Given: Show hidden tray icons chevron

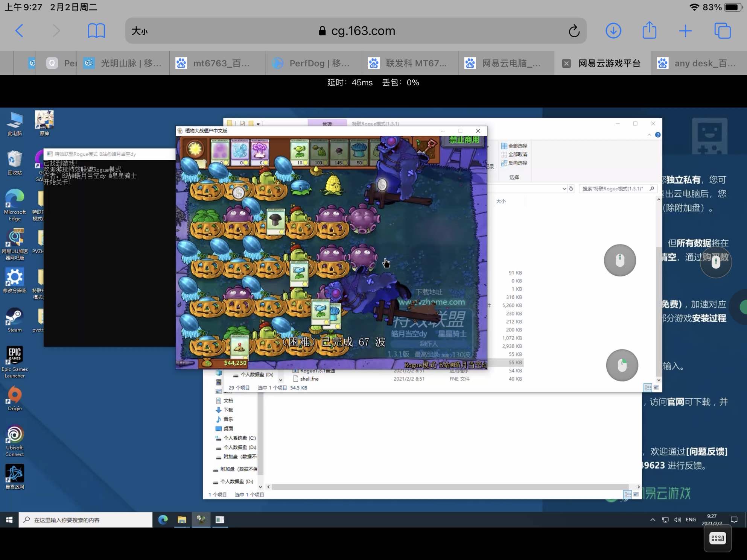Looking at the screenshot, I should [653, 520].
